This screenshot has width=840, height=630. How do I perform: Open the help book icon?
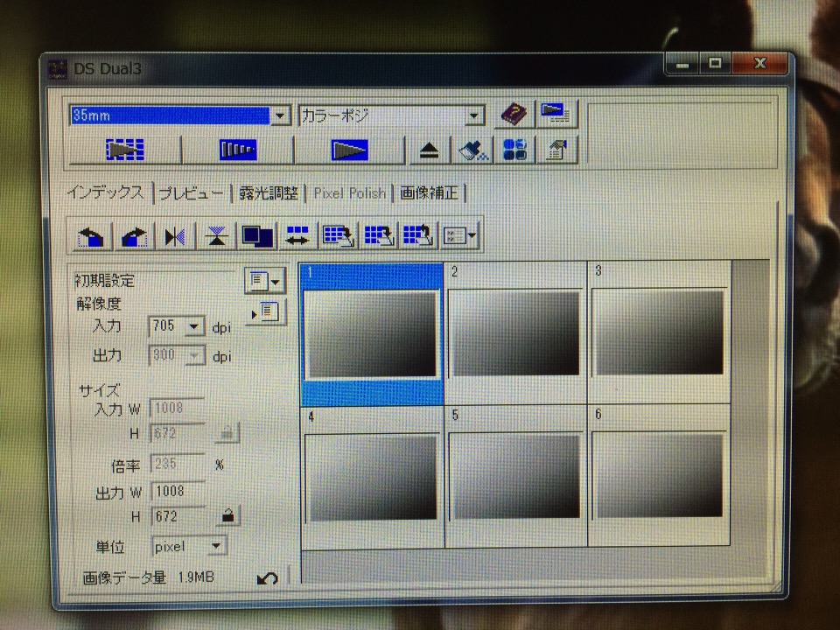[514, 115]
